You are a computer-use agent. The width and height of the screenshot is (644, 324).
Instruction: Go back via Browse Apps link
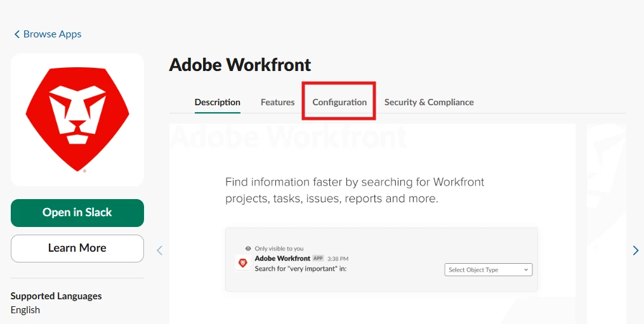pyautogui.click(x=48, y=34)
